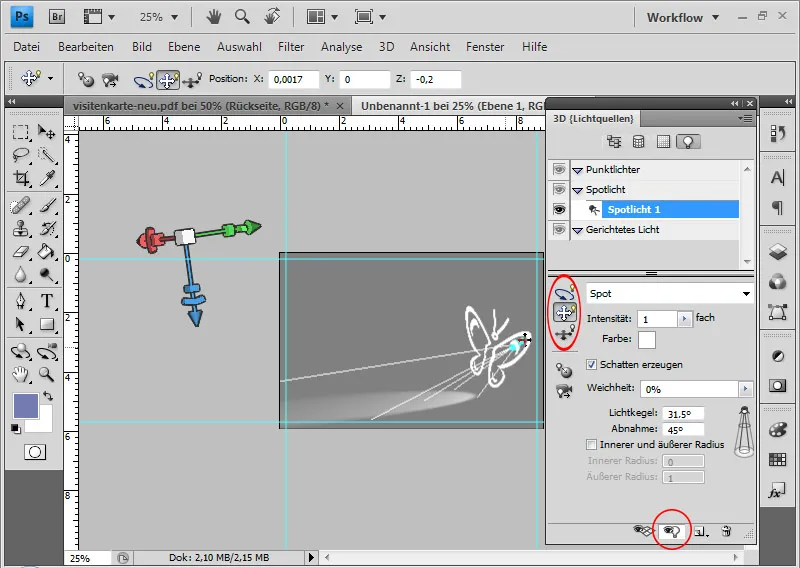Select the Horizontal Type tool
This screenshot has width=800, height=568.
[46, 301]
